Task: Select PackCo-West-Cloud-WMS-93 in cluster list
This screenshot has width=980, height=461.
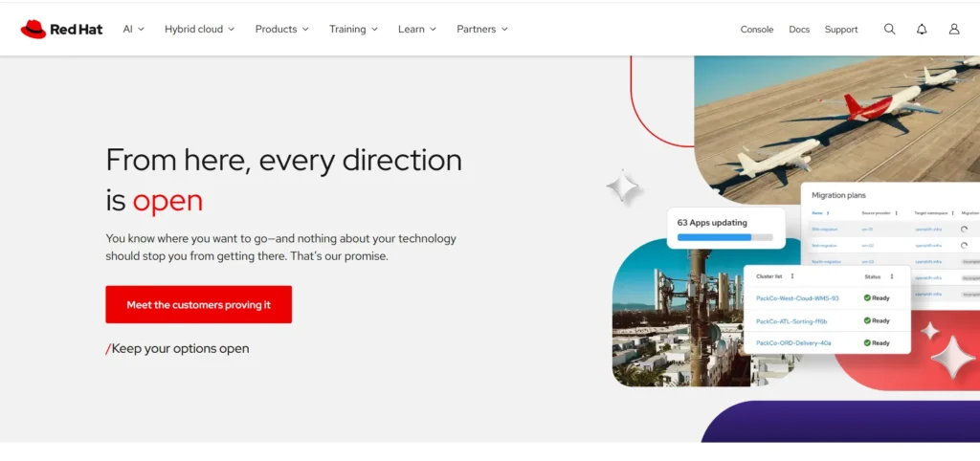Action: point(797,298)
